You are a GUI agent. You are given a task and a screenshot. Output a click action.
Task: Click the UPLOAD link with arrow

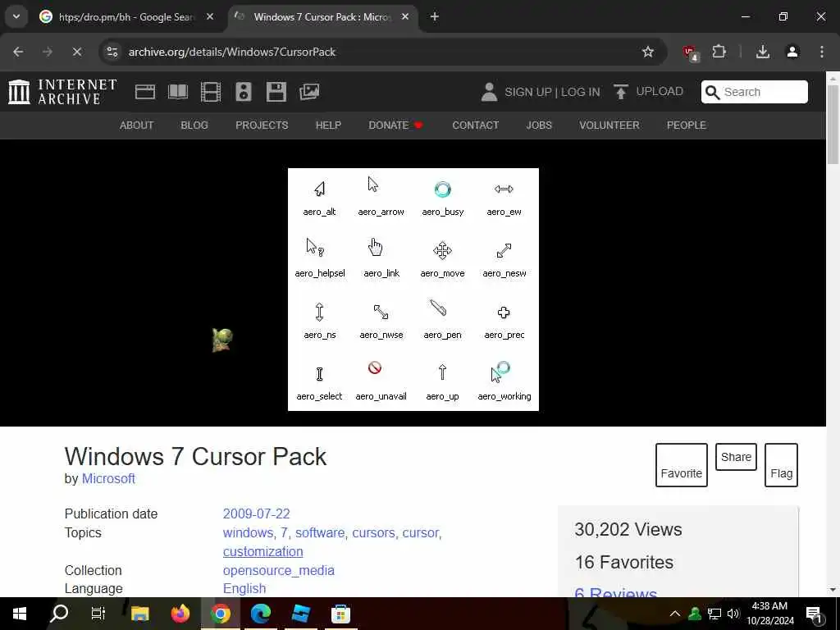[648, 92]
